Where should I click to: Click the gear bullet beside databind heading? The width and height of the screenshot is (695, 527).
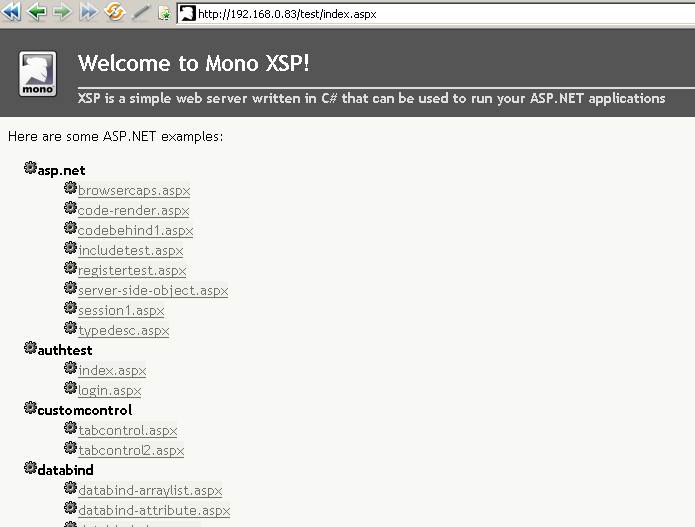point(30,468)
